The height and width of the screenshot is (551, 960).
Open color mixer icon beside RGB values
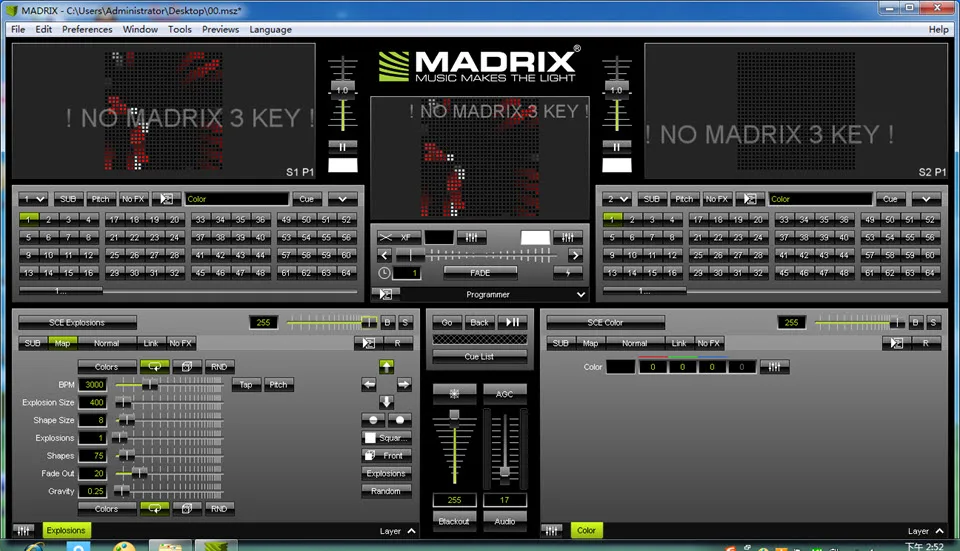[774, 367]
